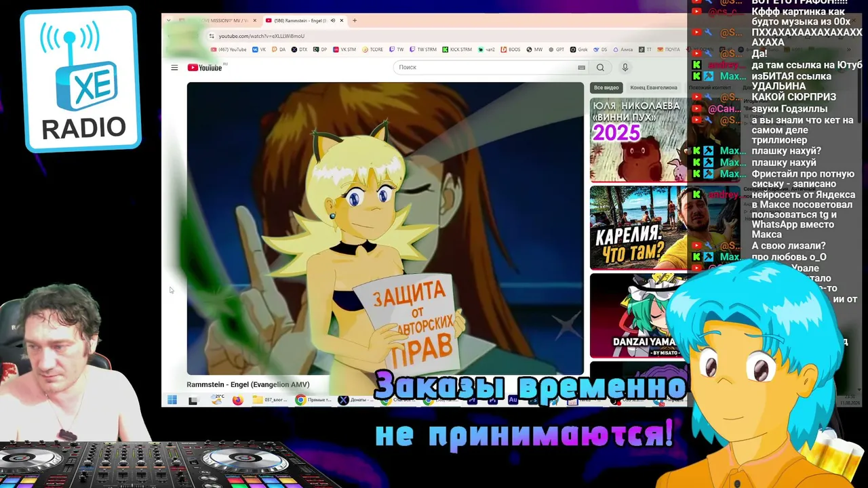868x488 pixels.
Task: Launch Firefox from the taskbar
Action: click(237, 401)
